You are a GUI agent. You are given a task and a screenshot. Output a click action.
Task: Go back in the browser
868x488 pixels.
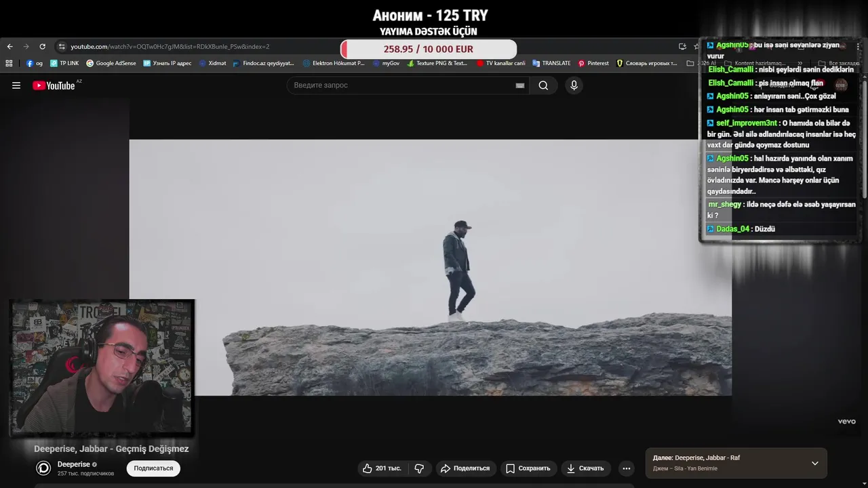click(9, 47)
